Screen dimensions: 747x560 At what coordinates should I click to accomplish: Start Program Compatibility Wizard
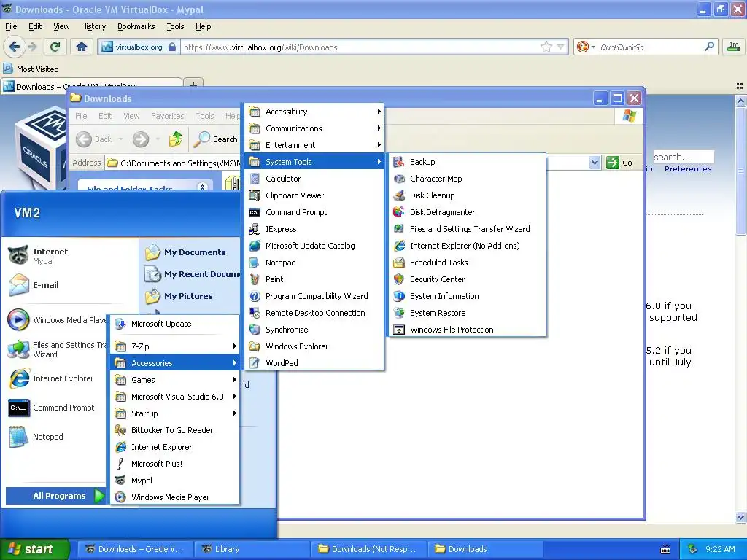(314, 296)
